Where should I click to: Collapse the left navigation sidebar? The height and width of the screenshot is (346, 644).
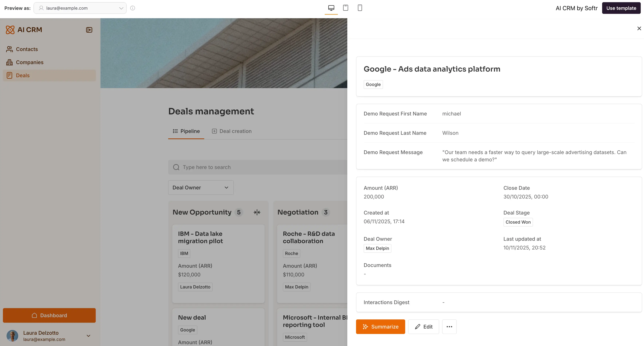coord(89,30)
